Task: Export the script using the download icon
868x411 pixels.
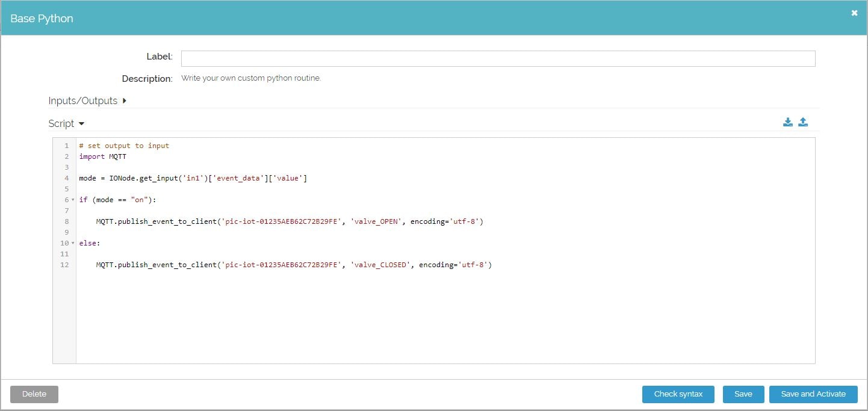Action: click(x=787, y=122)
